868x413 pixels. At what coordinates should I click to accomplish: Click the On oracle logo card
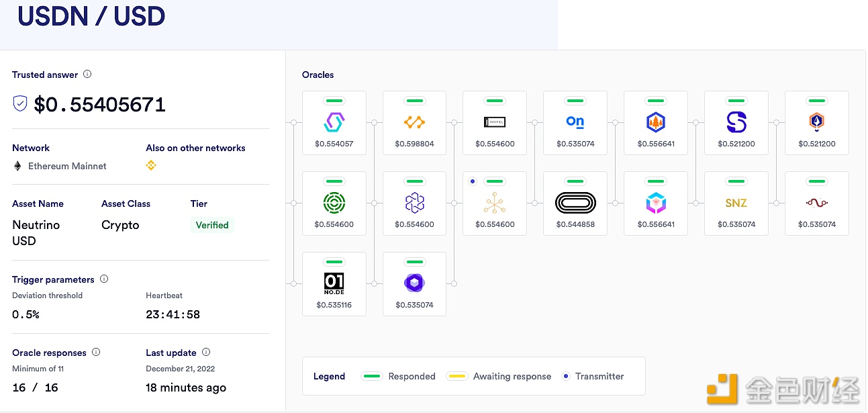click(x=575, y=123)
